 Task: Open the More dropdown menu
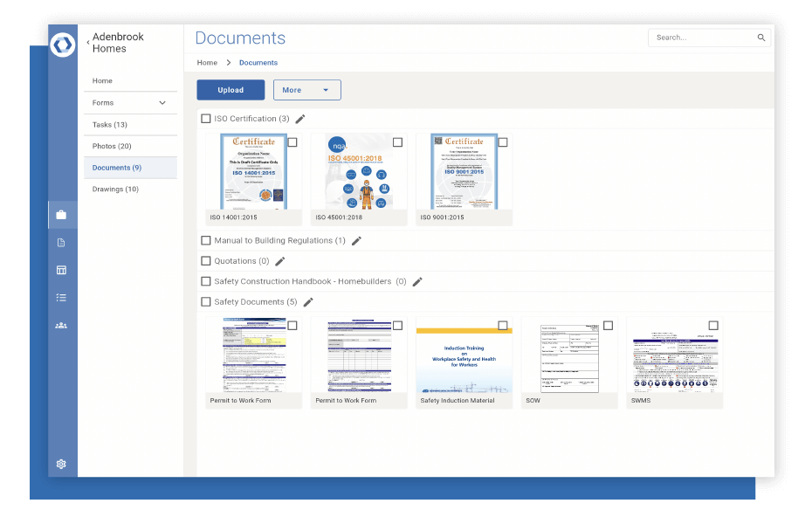click(306, 89)
